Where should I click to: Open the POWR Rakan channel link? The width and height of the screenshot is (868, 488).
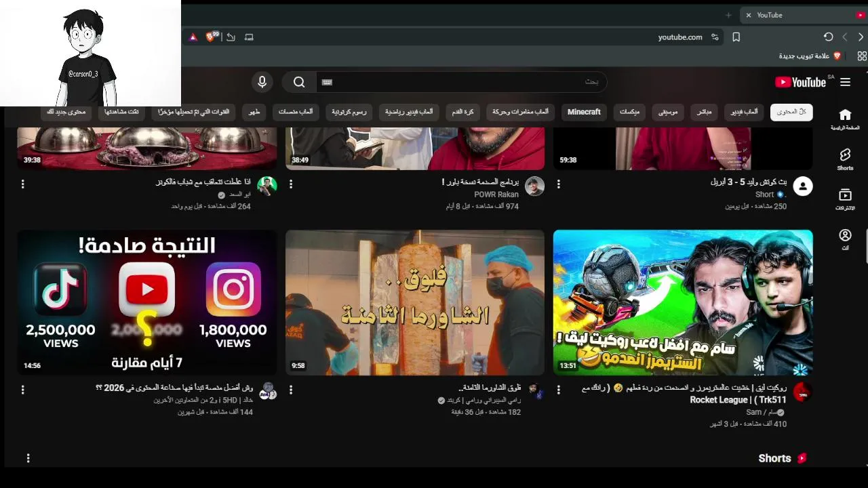coord(496,195)
